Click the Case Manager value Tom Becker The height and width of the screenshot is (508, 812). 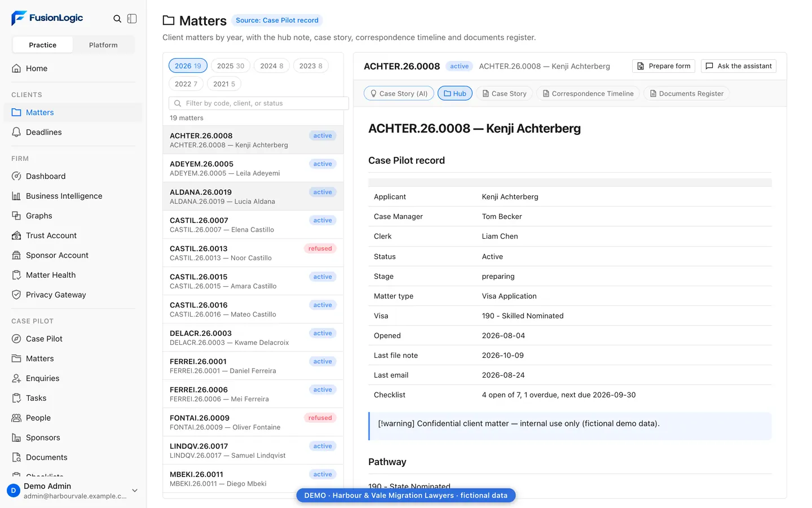click(502, 217)
